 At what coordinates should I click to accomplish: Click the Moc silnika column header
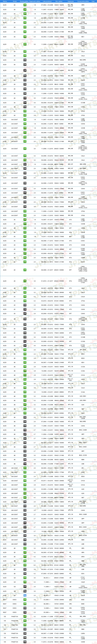tap(59, 1)
